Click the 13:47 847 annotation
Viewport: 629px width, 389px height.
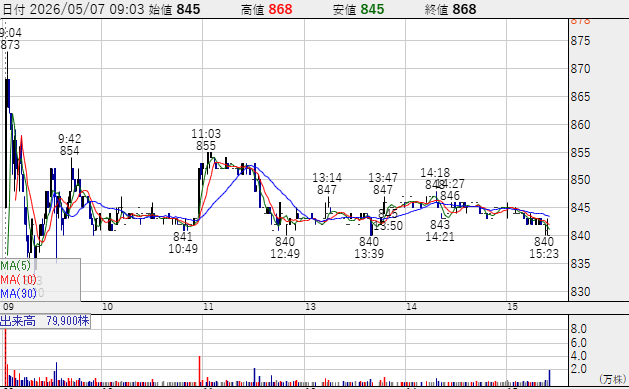tap(383, 183)
